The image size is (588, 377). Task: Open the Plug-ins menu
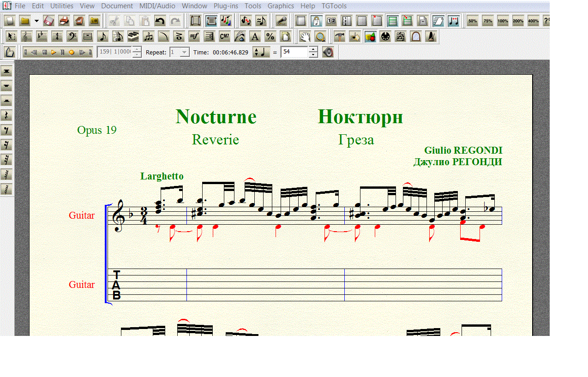click(226, 6)
